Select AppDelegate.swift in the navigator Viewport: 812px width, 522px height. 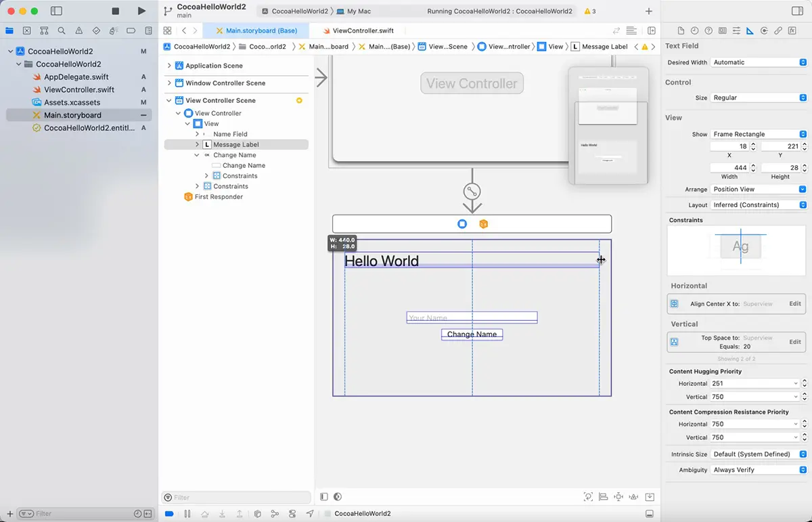click(x=76, y=77)
